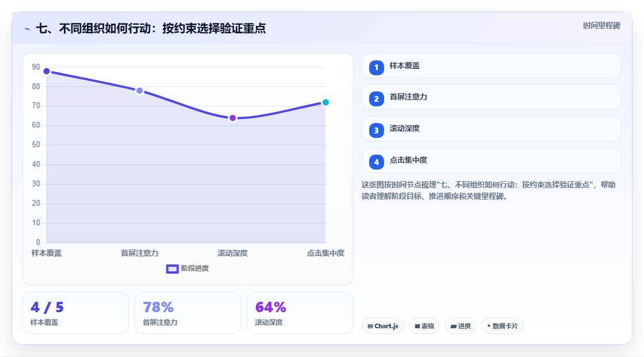
Task: Click the number 3 badge for 滚动深度
Action: click(376, 130)
